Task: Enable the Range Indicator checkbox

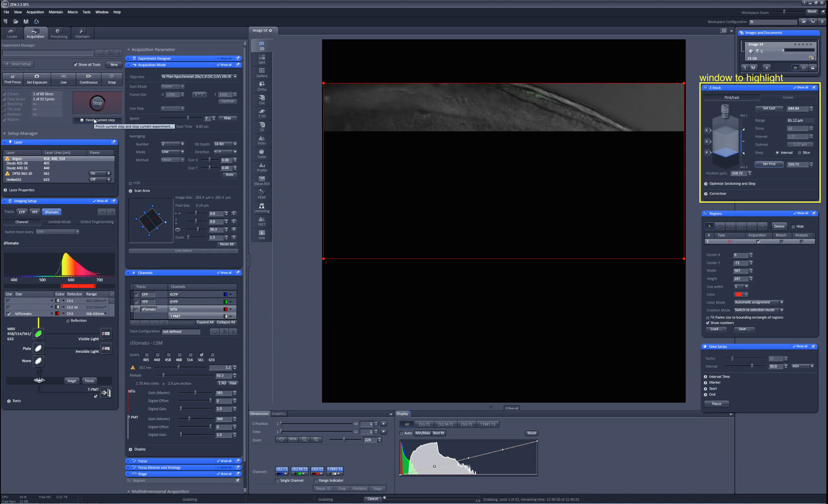Action: [x=316, y=480]
